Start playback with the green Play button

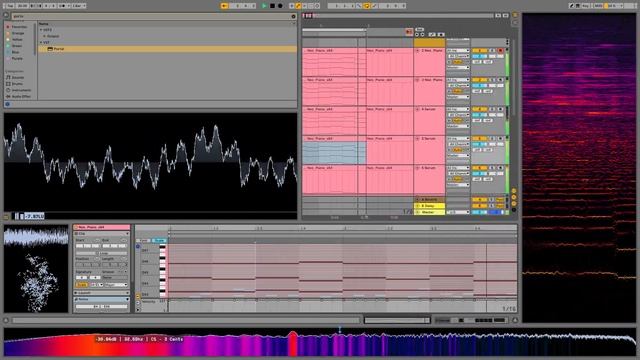[264, 6]
